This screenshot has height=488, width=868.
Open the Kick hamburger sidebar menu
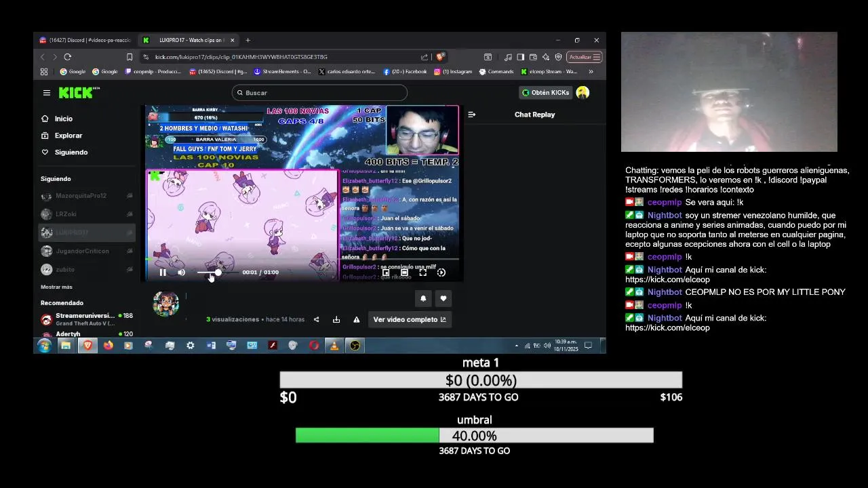tap(46, 93)
